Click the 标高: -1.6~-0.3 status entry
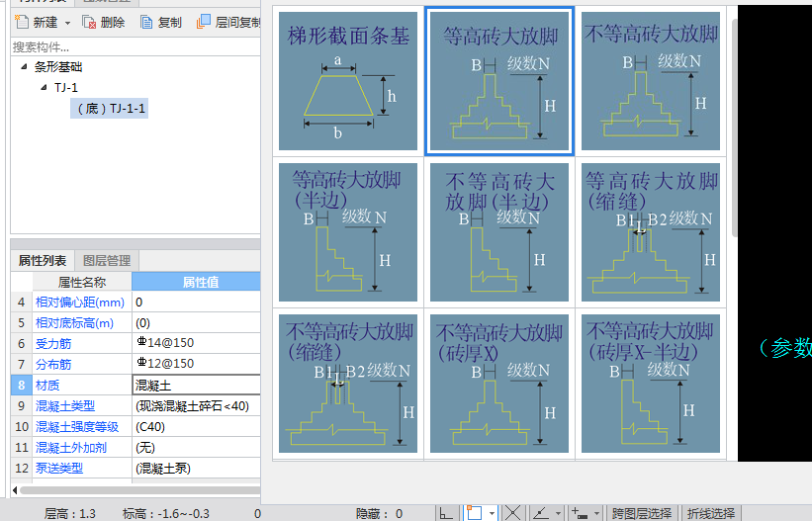The image size is (812, 521). pos(166,514)
